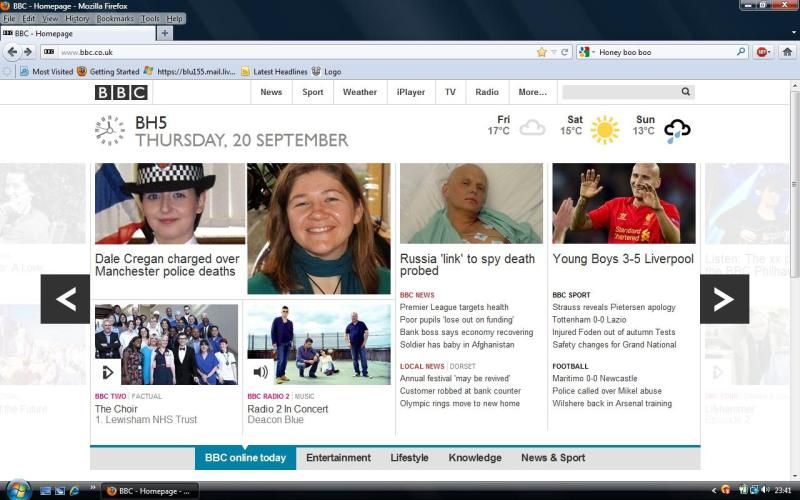Go to next carousel panel with right arrow

tap(724, 299)
